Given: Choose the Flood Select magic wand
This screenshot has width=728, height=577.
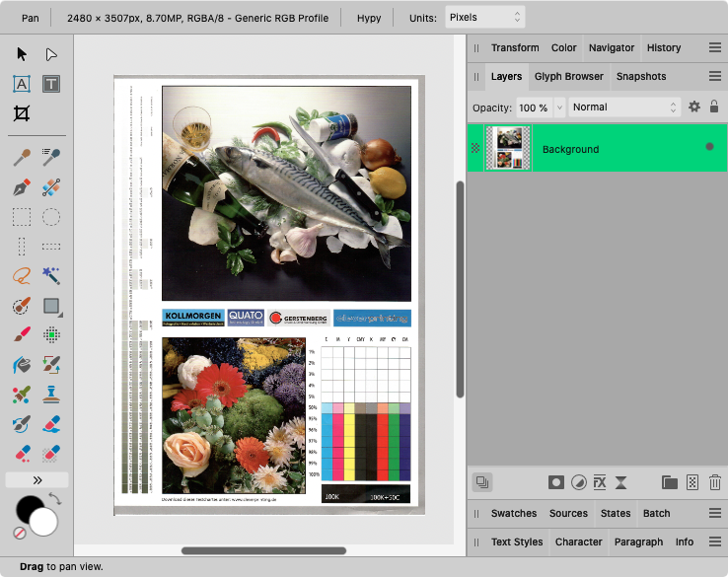Looking at the screenshot, I should 51,276.
